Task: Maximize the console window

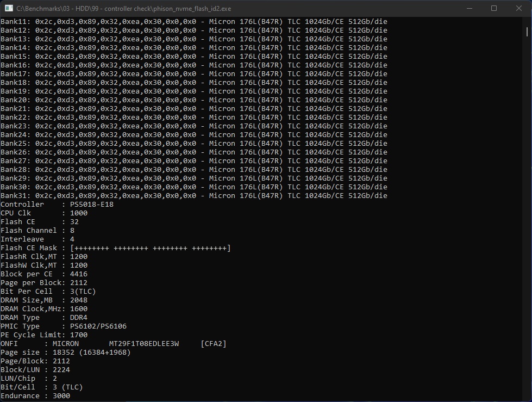Action: click(x=494, y=9)
